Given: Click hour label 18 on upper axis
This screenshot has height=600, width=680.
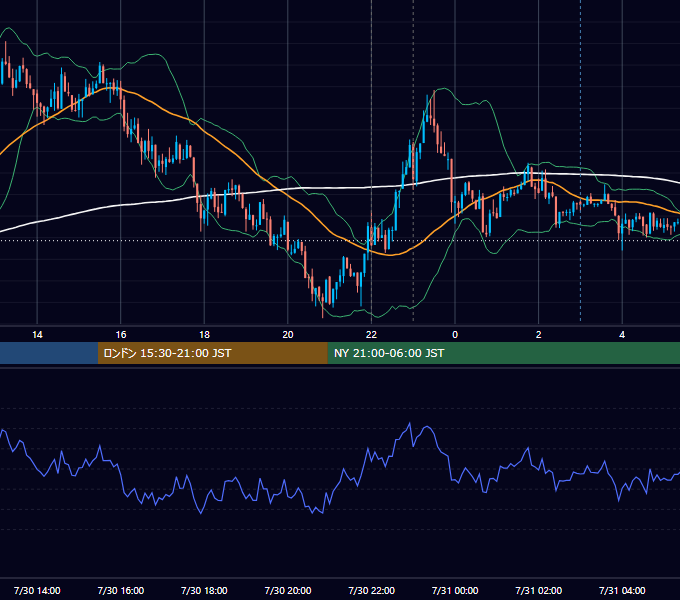Looking at the screenshot, I should click(204, 335).
